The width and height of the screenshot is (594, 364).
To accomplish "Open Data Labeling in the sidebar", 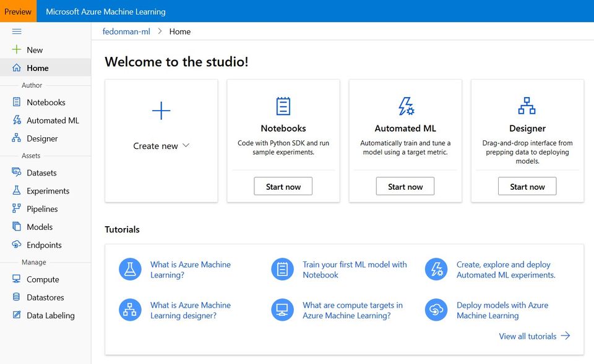I will [45, 315].
